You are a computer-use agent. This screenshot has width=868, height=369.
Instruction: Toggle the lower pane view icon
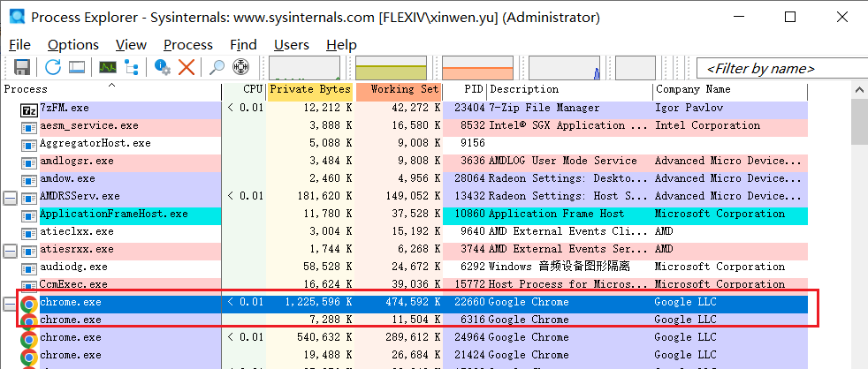pos(77,68)
